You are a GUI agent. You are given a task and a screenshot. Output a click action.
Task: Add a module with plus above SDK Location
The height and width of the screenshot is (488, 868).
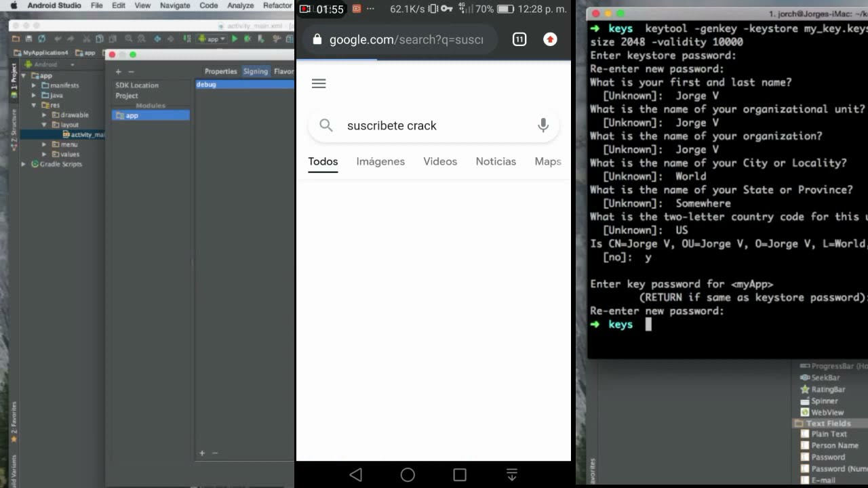point(118,71)
